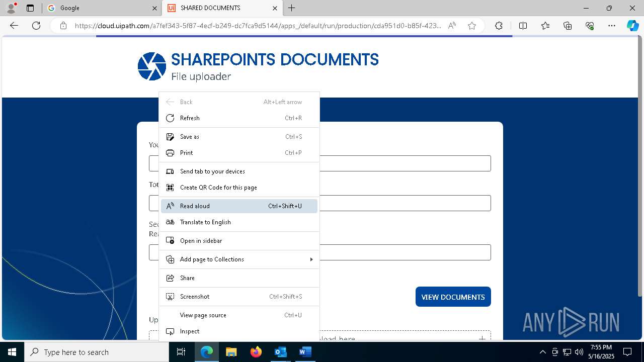Select Print in the context menu
Screen dimensions: 644x362
coord(239,153)
